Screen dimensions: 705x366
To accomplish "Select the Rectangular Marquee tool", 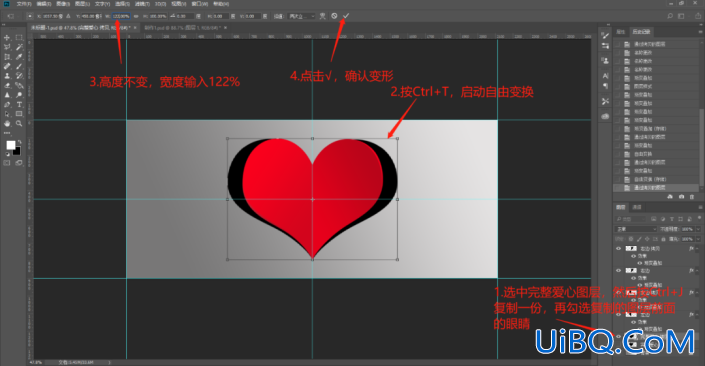I will [19, 37].
